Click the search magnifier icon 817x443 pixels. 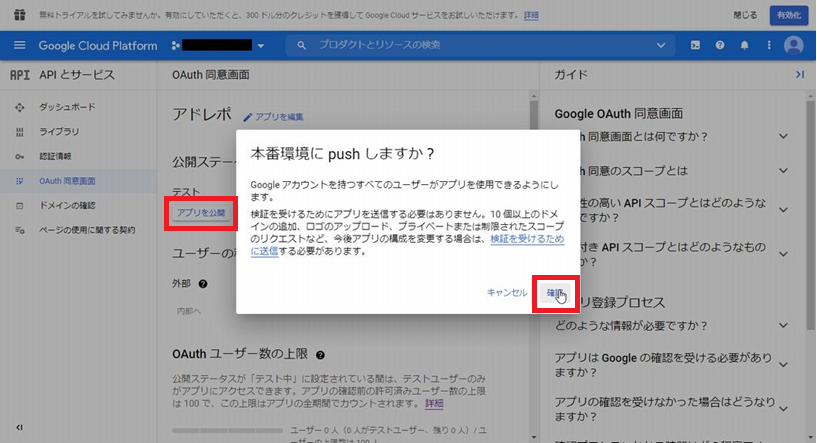click(x=301, y=45)
